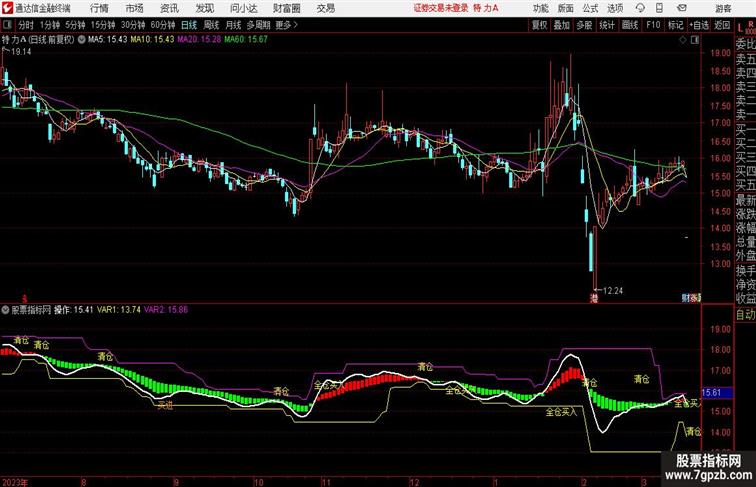Click the diamond icon above the chart
This screenshot has height=487, width=756.
(683, 40)
